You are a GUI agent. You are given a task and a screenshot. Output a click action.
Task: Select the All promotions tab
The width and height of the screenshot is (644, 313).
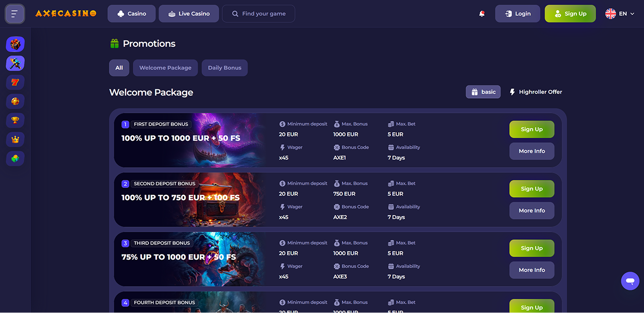point(119,68)
